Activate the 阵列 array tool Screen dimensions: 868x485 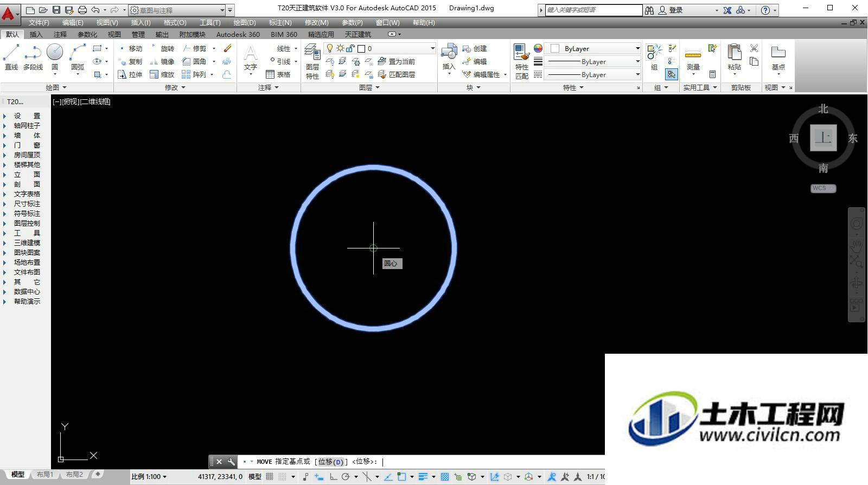[195, 74]
